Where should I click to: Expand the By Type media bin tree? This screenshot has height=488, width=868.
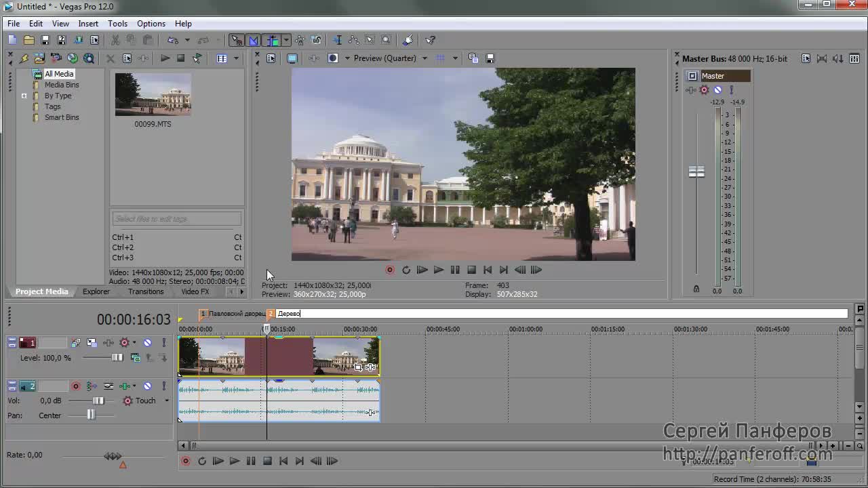pos(24,96)
